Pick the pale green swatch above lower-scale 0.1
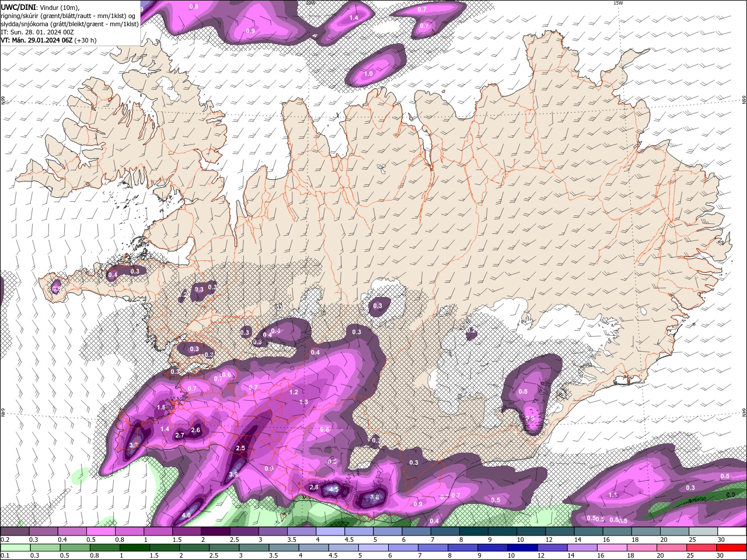Screen dimensions: 747x560 pos(15,548)
